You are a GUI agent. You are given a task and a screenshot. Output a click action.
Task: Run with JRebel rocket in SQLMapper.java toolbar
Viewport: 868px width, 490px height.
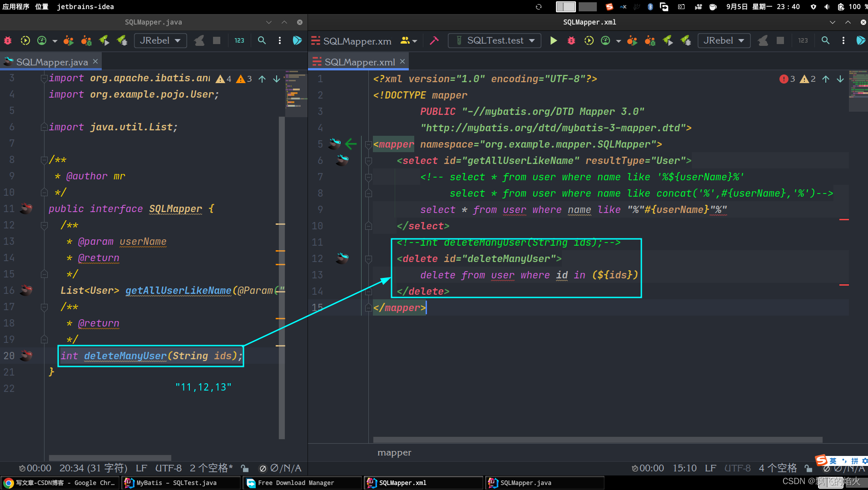pyautogui.click(x=104, y=40)
